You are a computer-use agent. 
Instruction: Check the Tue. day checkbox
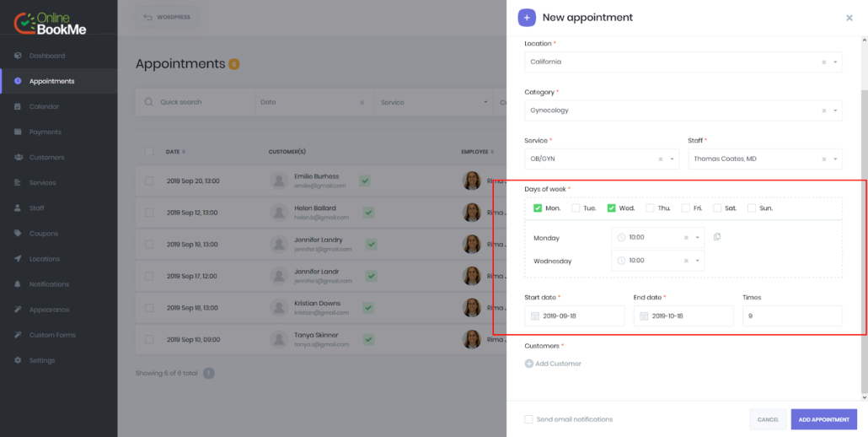pos(576,208)
